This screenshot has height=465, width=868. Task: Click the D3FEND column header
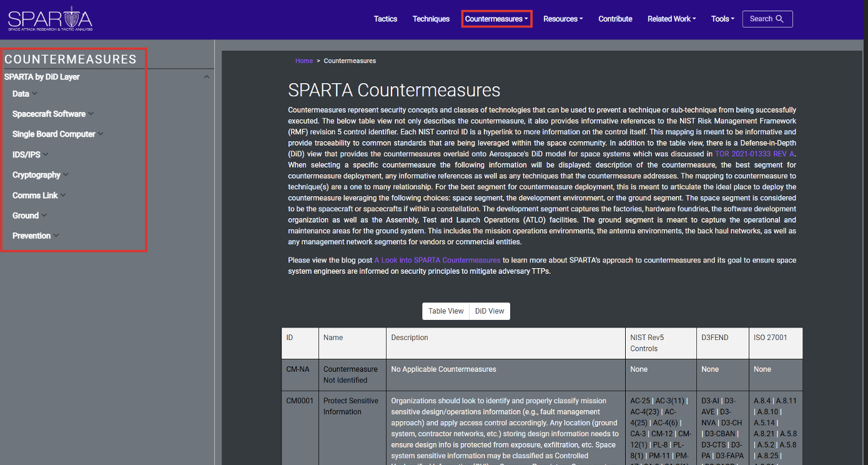(x=723, y=342)
